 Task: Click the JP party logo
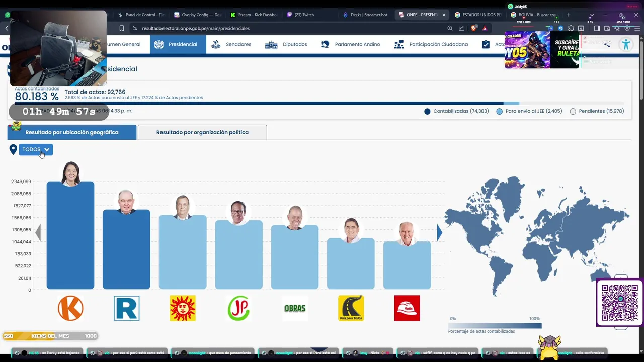coord(238,308)
